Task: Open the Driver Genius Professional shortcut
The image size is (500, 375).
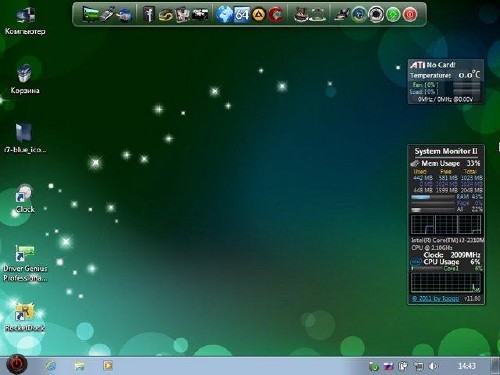Action: [x=25, y=263]
